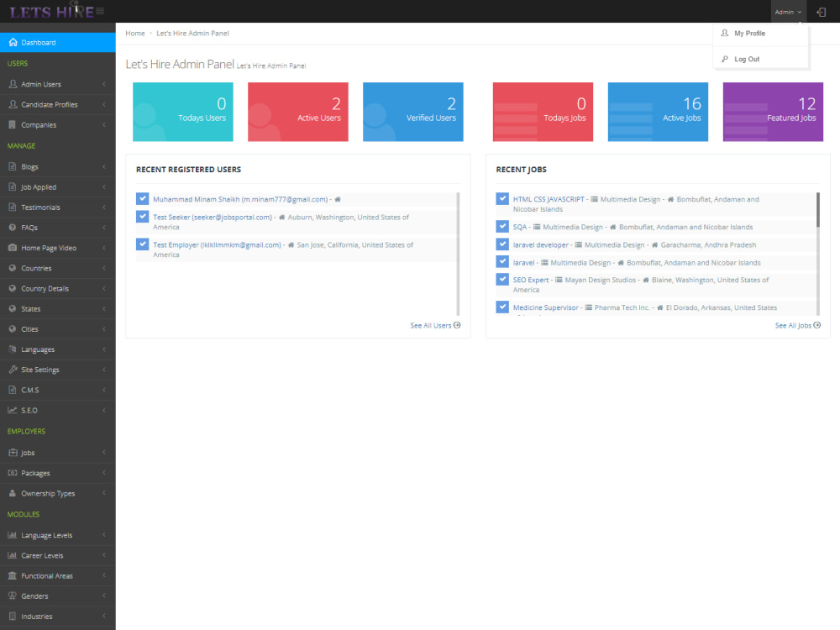Toggle checkbox for Test Seeker user
This screenshot has height=630, width=840.
[143, 217]
